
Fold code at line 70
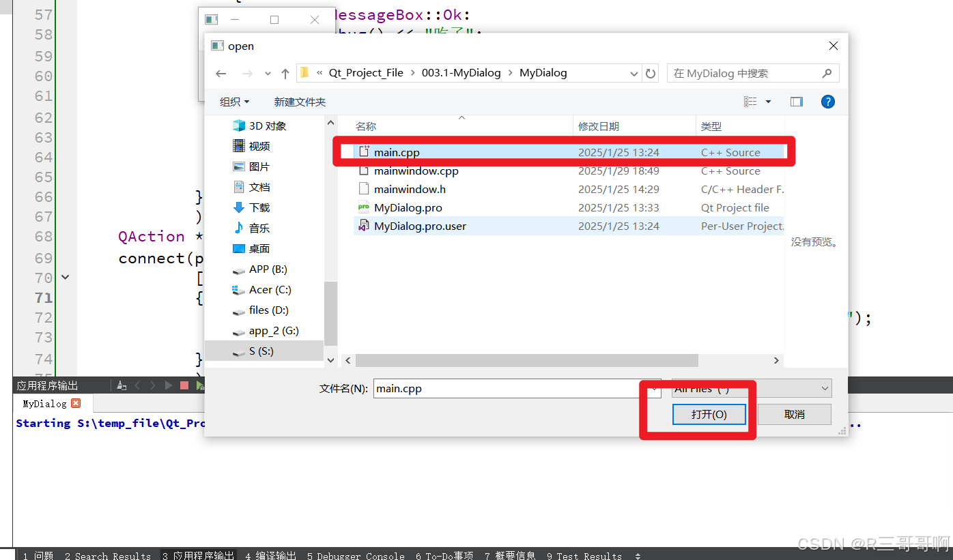click(x=65, y=278)
